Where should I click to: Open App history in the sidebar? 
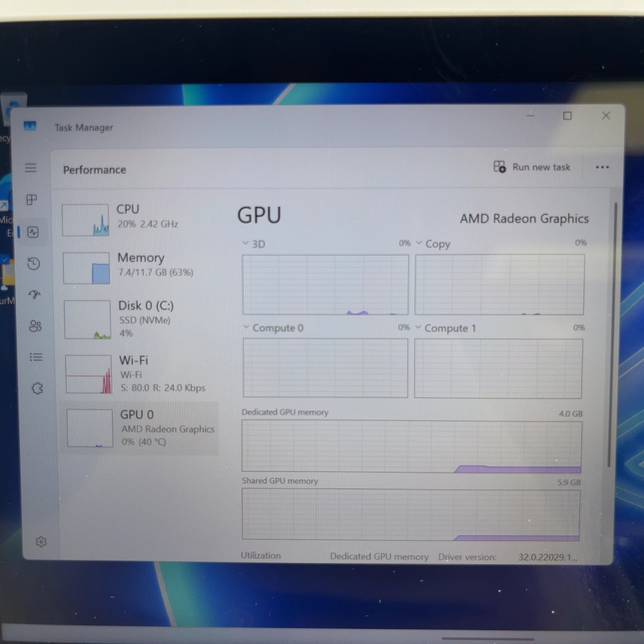coord(33,264)
